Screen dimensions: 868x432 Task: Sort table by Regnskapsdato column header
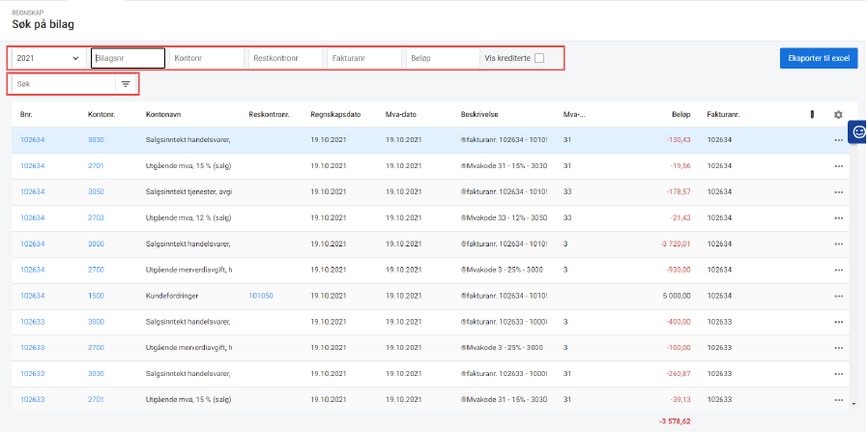[335, 115]
